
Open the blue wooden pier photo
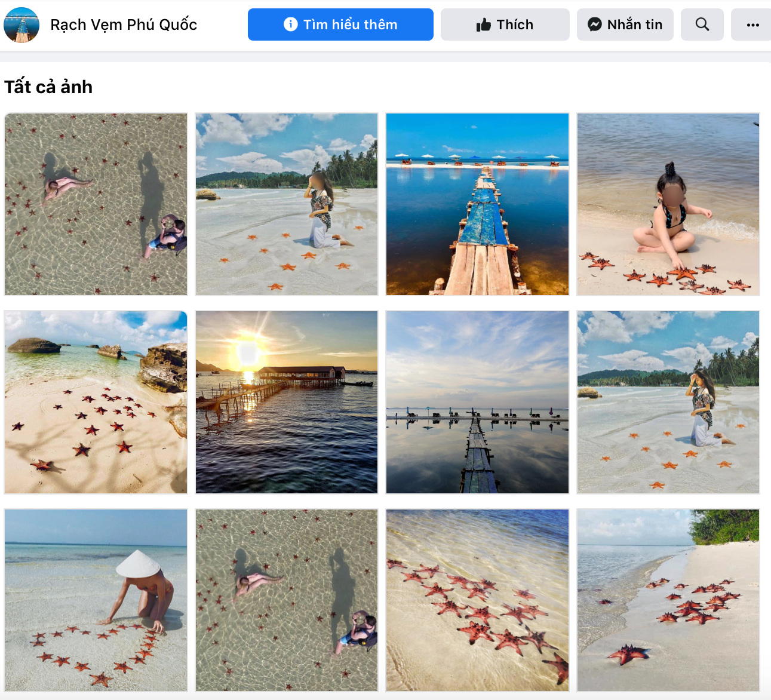pyautogui.click(x=477, y=204)
